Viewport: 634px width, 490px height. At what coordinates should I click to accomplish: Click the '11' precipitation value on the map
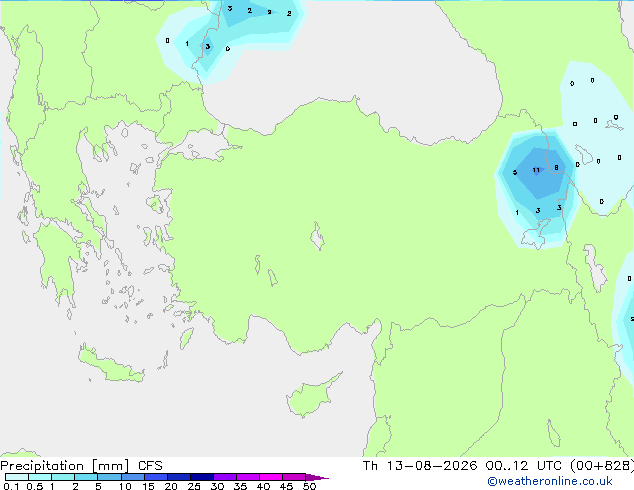(x=536, y=170)
